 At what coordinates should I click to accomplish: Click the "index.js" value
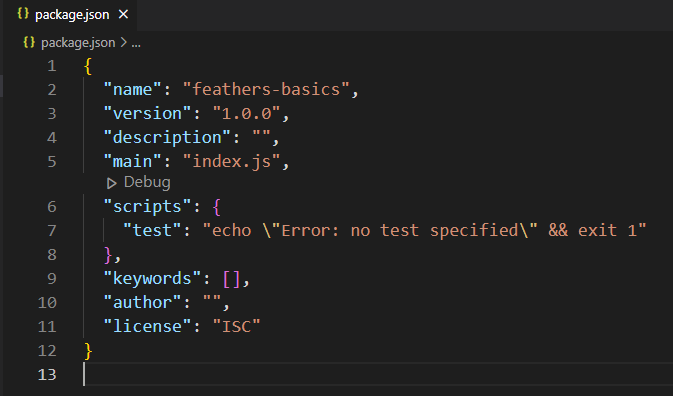[x=232, y=161]
